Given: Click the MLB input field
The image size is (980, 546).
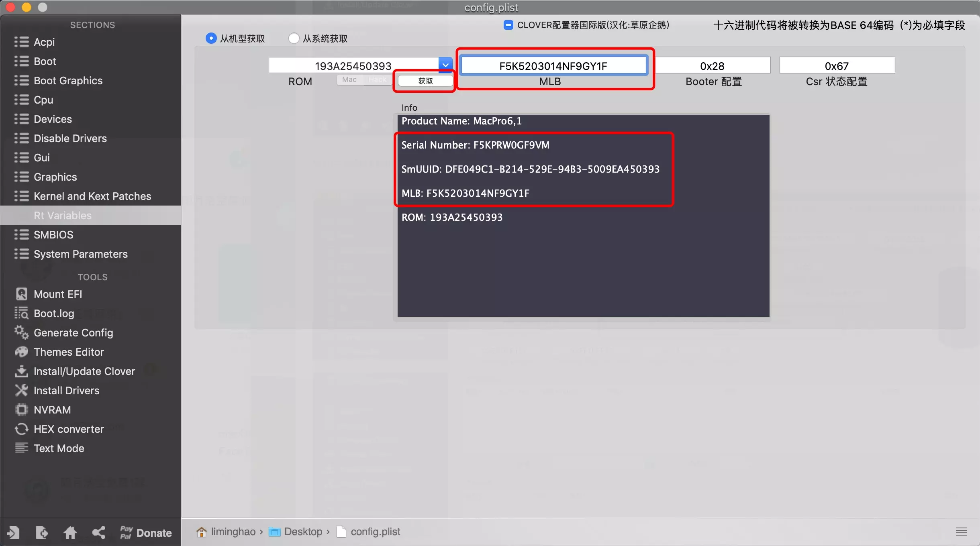Looking at the screenshot, I should pyautogui.click(x=553, y=65).
